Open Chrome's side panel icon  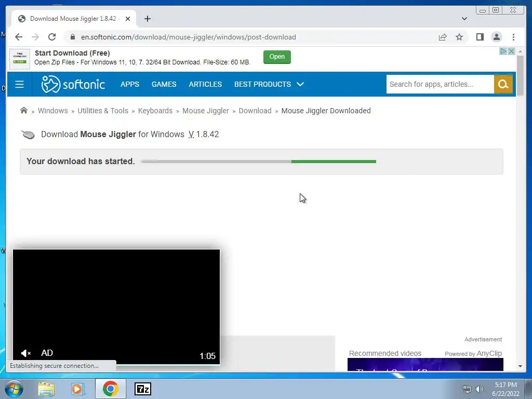(x=480, y=37)
